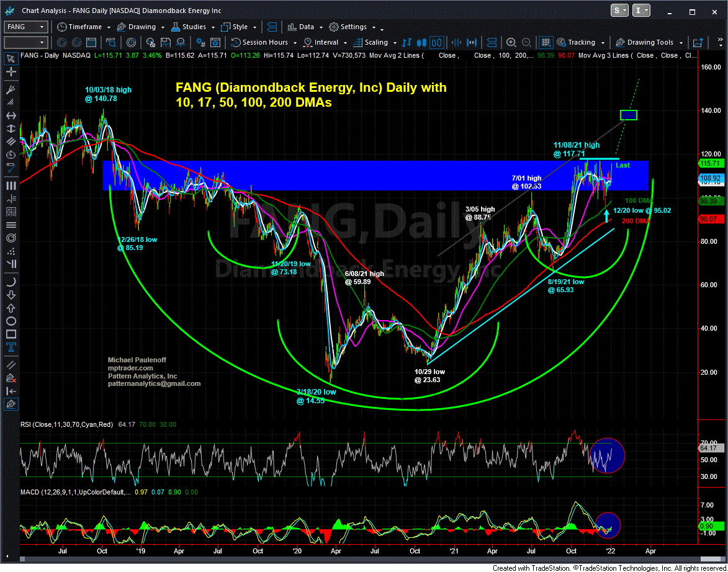Select the ellipse drawing tool

(x=10, y=321)
